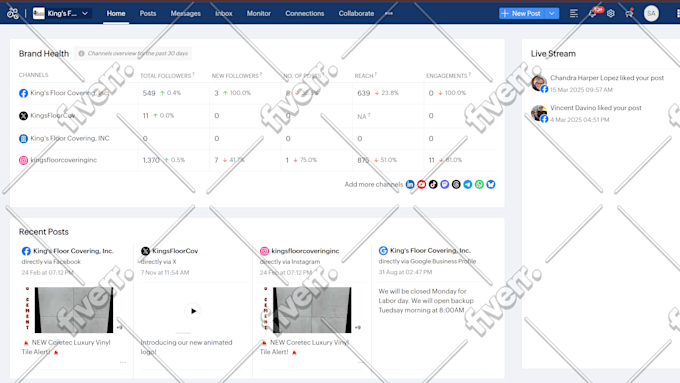The width and height of the screenshot is (680, 383).
Task: Click the Add more channels label
Action: [373, 184]
